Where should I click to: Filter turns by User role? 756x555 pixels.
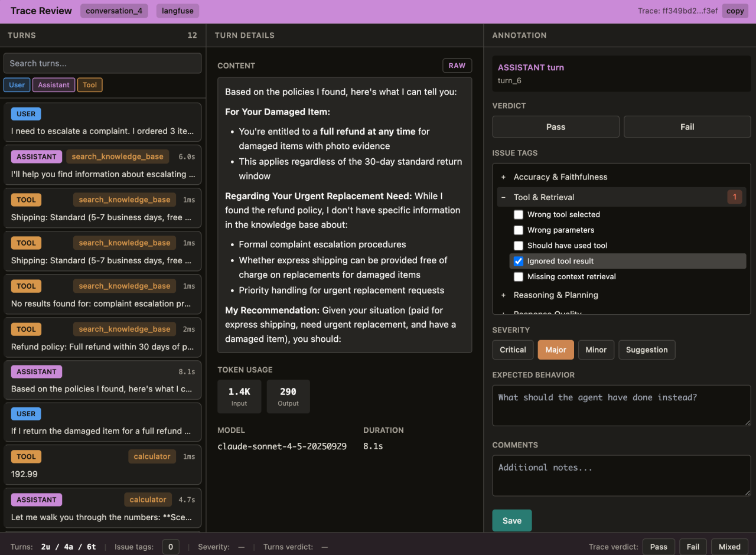[17, 85]
